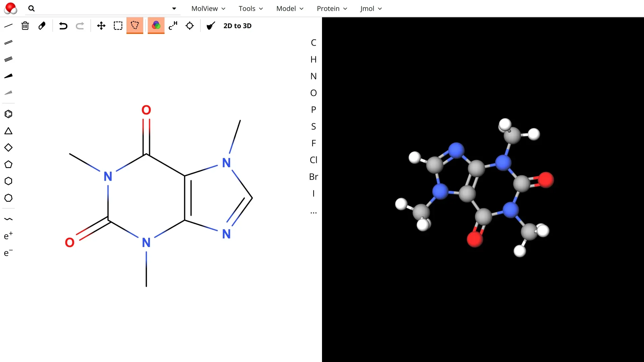
Task: Click the search input field
Action: point(101,9)
